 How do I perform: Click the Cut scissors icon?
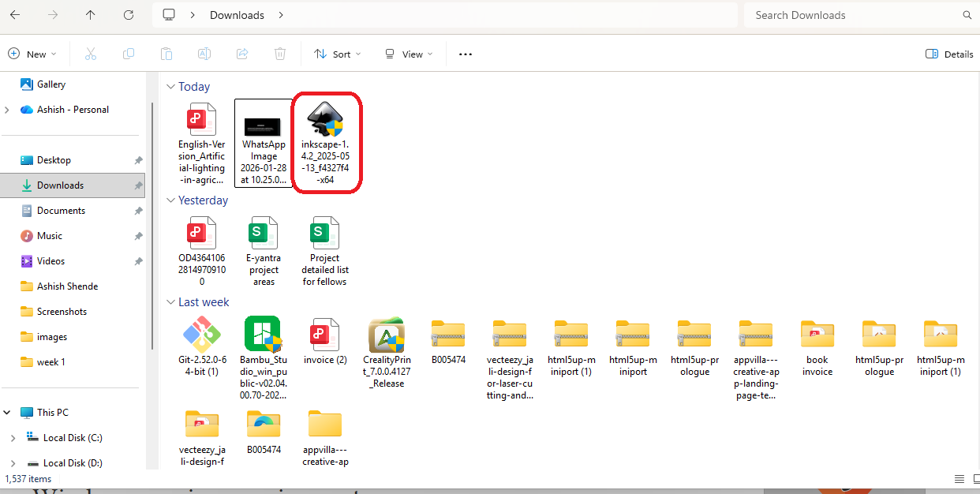90,54
